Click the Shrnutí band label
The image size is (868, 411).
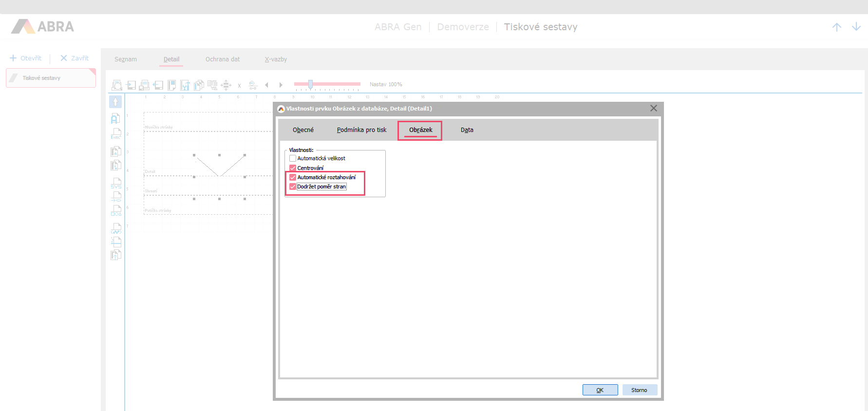(x=151, y=191)
